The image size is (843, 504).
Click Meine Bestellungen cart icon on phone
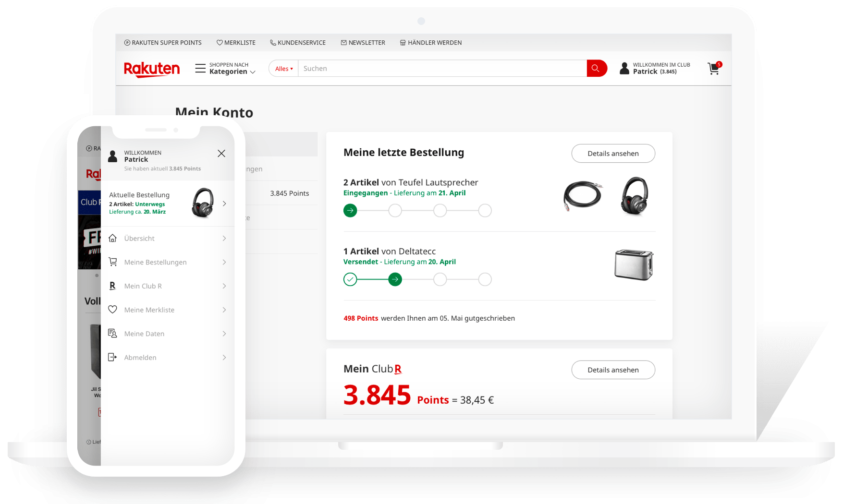pos(113,262)
